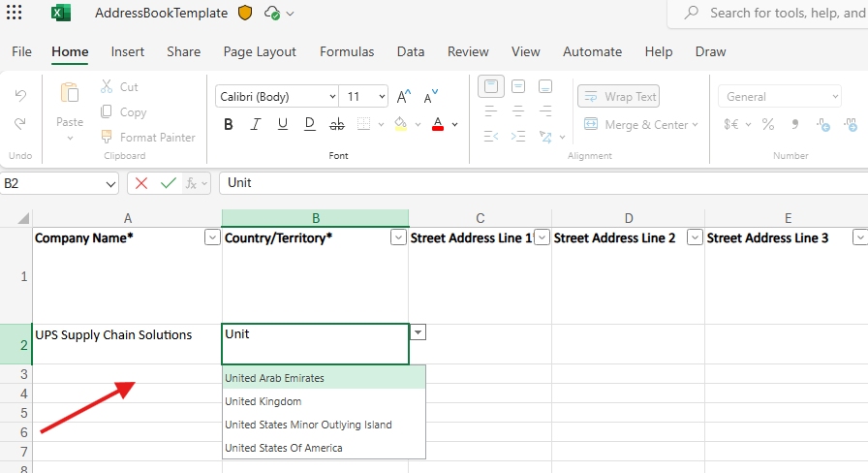868x473 pixels.
Task: Select Bottom Align
Action: tap(545, 86)
